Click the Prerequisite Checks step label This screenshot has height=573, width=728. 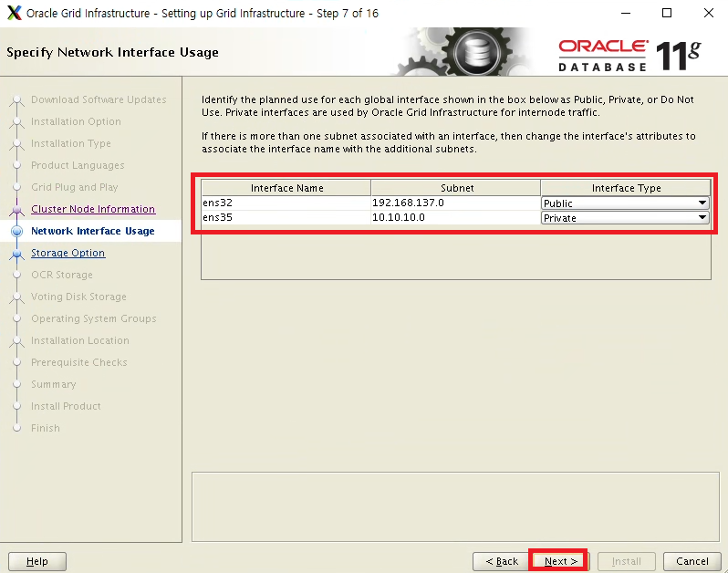click(79, 361)
